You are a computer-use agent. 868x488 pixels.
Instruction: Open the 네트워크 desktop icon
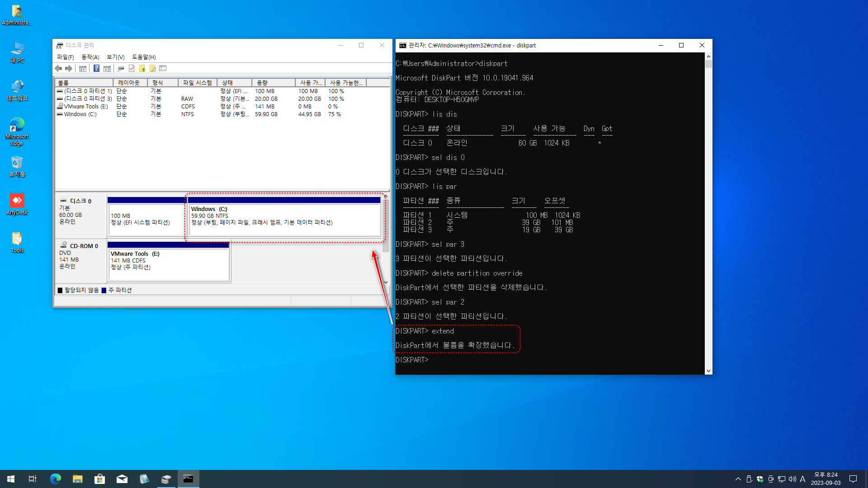17,91
